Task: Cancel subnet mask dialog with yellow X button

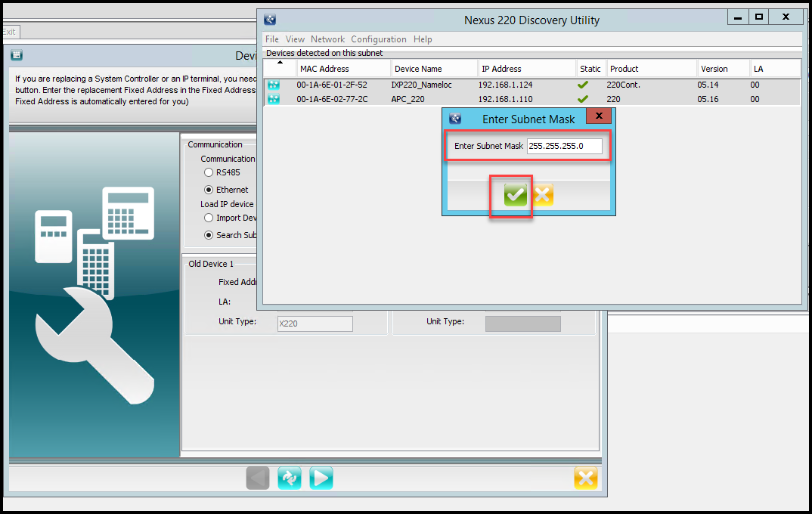Action: [x=542, y=195]
